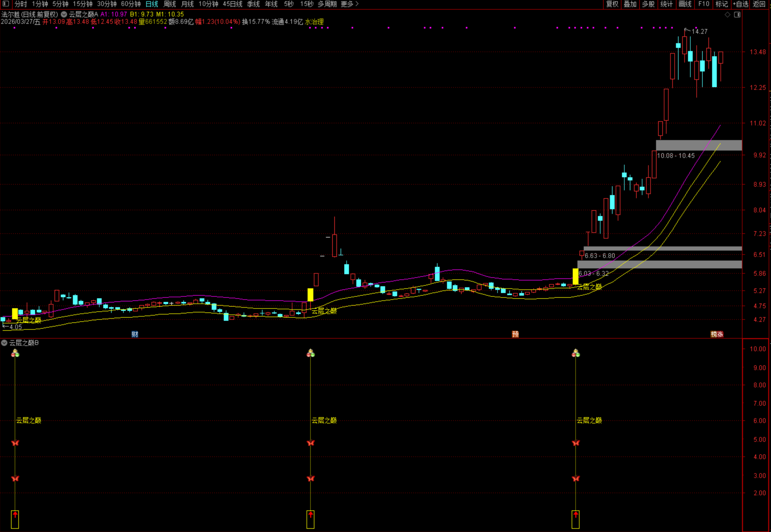Click the diamond icon above chart
771x532 pixels.
(x=728, y=15)
